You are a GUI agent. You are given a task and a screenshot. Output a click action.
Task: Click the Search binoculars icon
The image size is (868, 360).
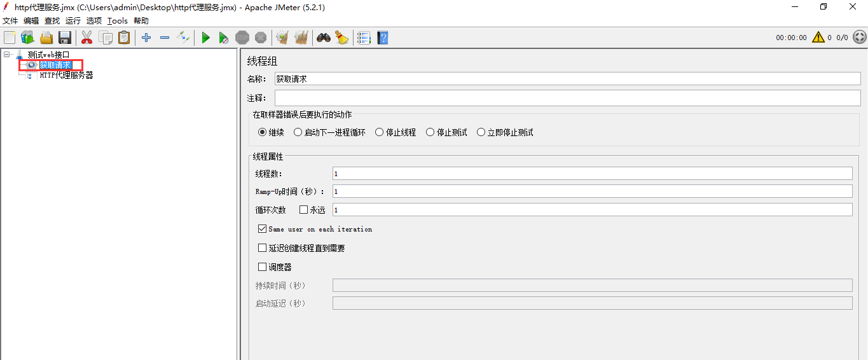pyautogui.click(x=324, y=38)
